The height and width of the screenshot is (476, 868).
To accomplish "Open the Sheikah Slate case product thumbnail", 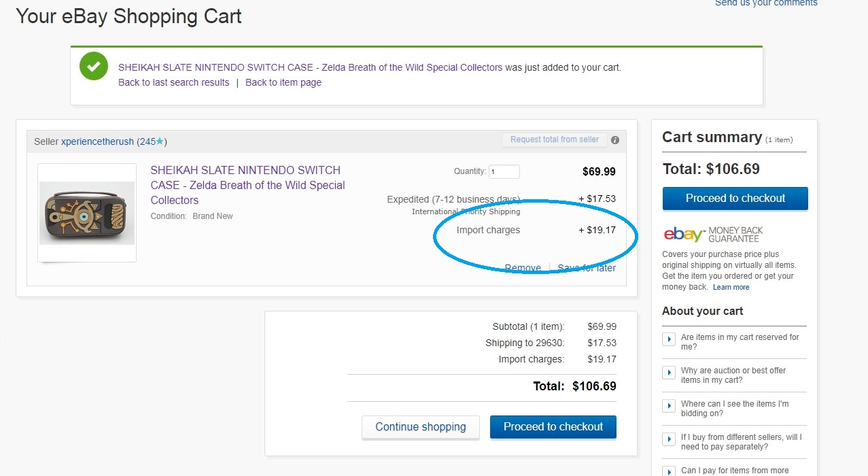I will click(87, 213).
